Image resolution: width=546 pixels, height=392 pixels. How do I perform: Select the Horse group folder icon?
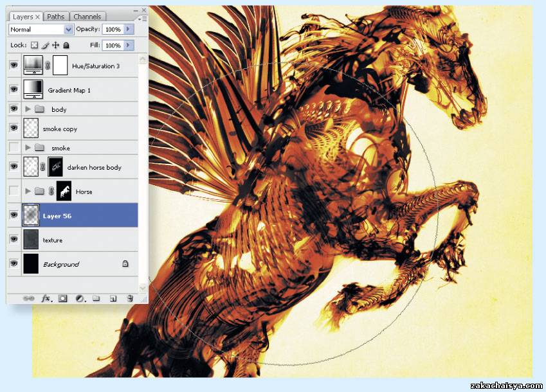[40, 191]
